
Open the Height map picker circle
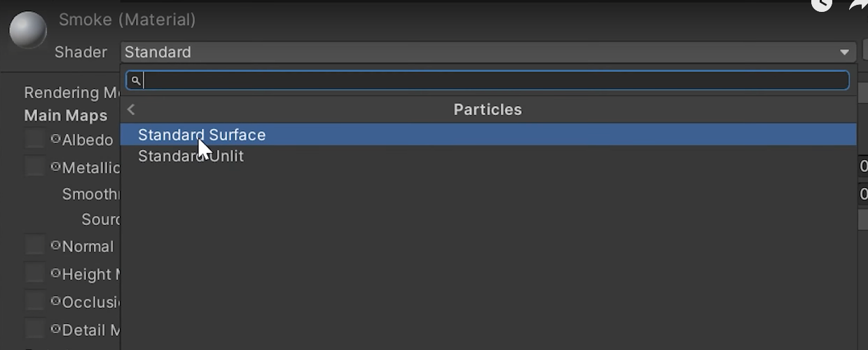click(x=56, y=274)
